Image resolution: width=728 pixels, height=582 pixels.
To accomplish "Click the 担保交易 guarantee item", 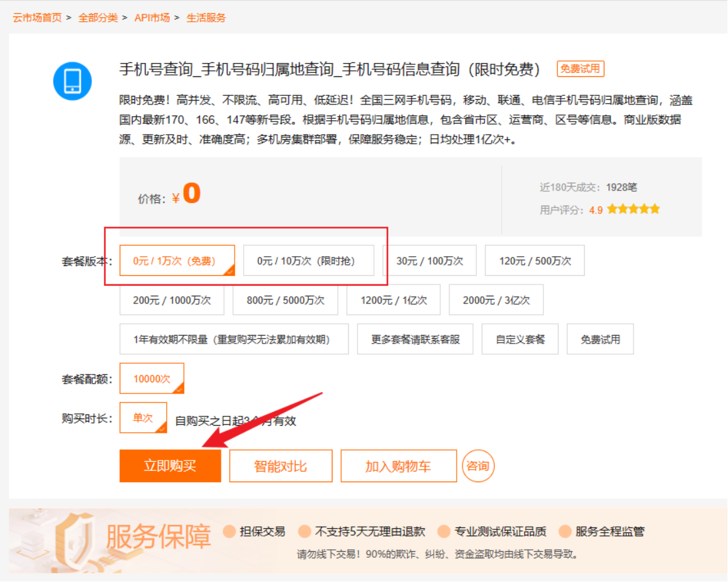I will click(x=254, y=531).
